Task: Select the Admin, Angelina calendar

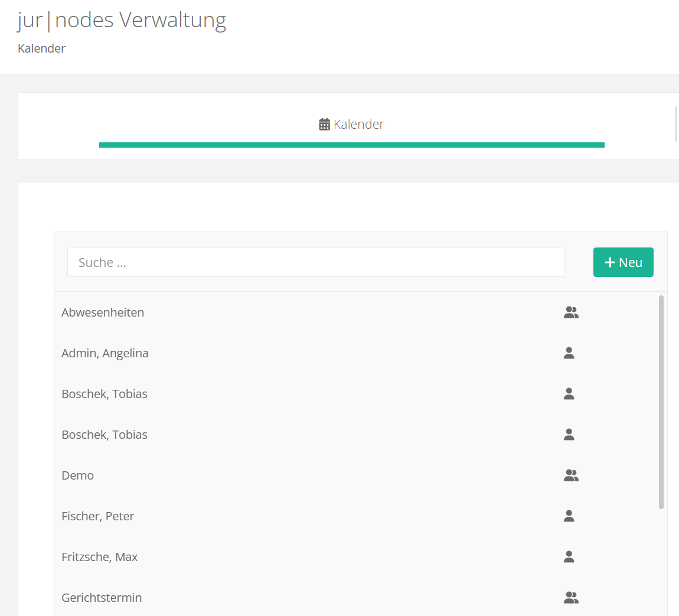Action: click(105, 353)
